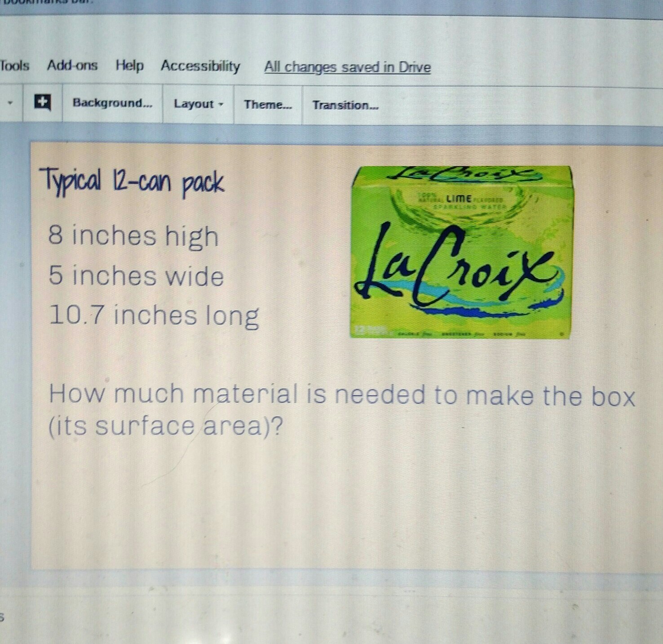Viewport: 663px width, 644px height.
Task: Open the toolbar dropdown arrow left of comment icon
Action: pos(10,102)
